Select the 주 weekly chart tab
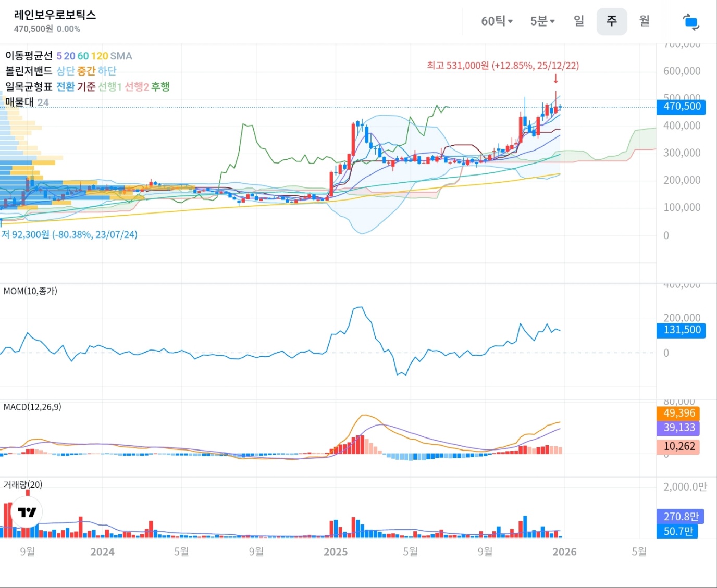The height and width of the screenshot is (588, 717). [x=611, y=21]
